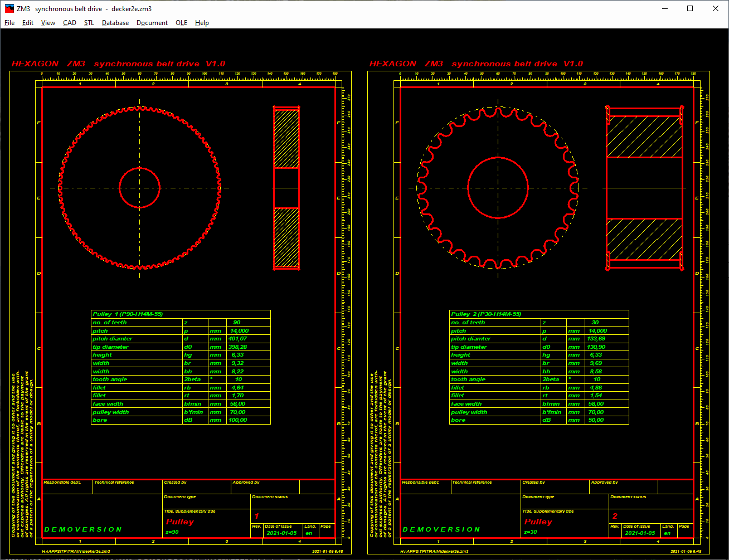The width and height of the screenshot is (729, 560).
Task: Open the File menu
Action: tap(9, 23)
